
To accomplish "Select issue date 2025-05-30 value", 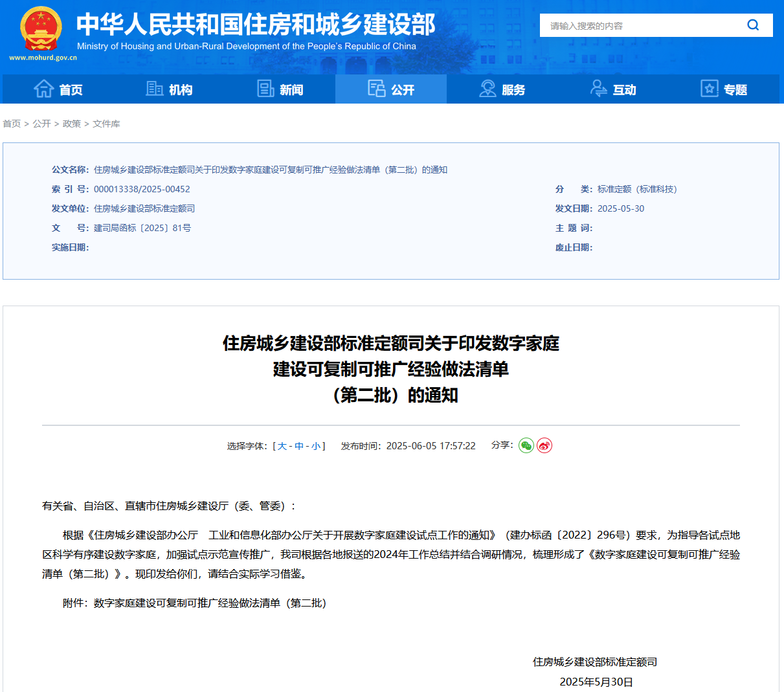I will (x=621, y=208).
